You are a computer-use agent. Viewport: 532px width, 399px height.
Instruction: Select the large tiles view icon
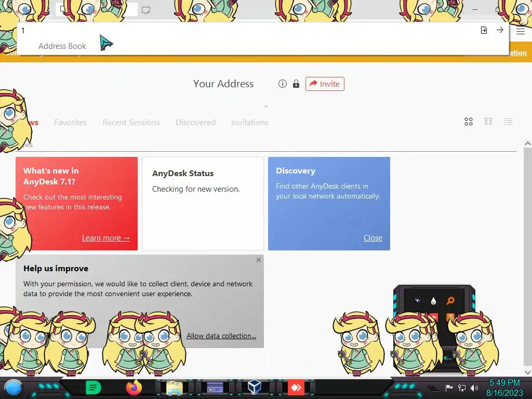pos(469,122)
